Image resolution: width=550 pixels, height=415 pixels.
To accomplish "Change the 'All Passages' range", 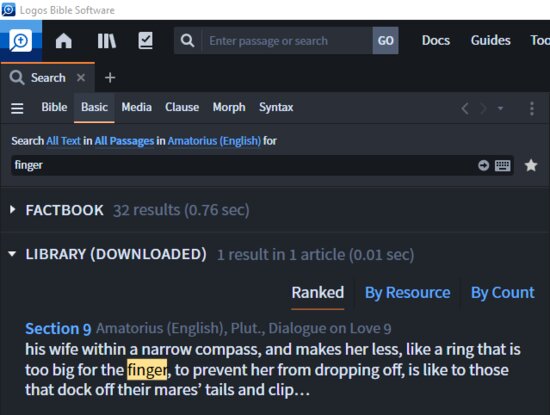I will pos(124,141).
